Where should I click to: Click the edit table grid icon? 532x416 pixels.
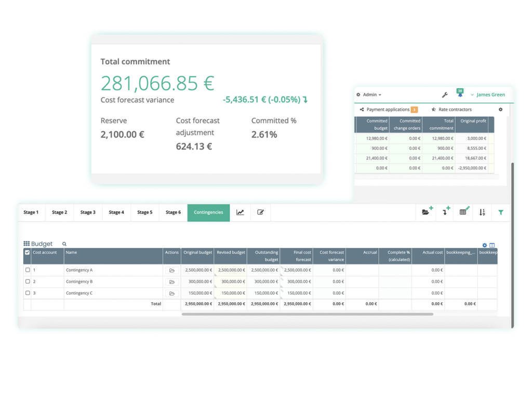tap(464, 212)
